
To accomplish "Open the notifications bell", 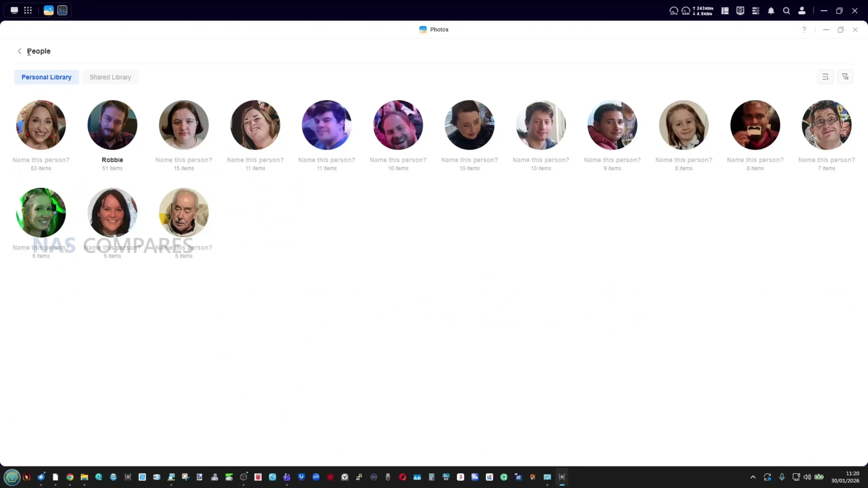I will point(771,11).
